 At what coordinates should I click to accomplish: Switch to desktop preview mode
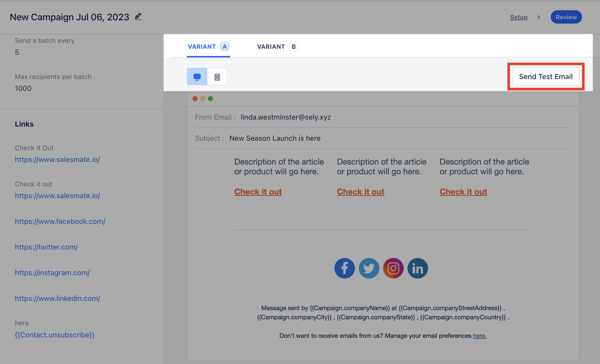(197, 77)
